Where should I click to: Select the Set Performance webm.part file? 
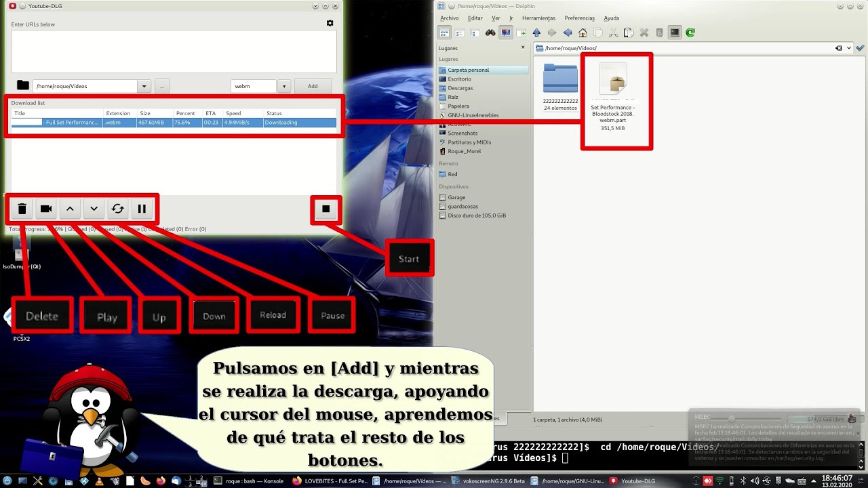613,96
